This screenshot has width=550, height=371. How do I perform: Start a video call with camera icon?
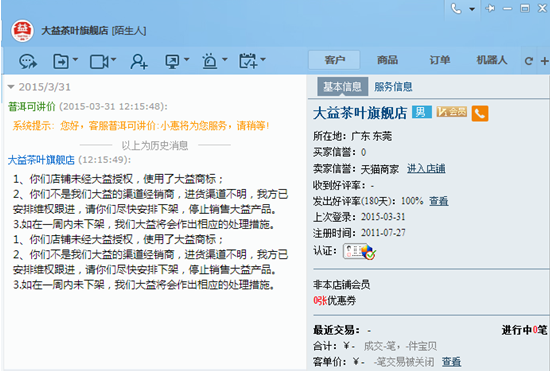pyautogui.click(x=99, y=62)
